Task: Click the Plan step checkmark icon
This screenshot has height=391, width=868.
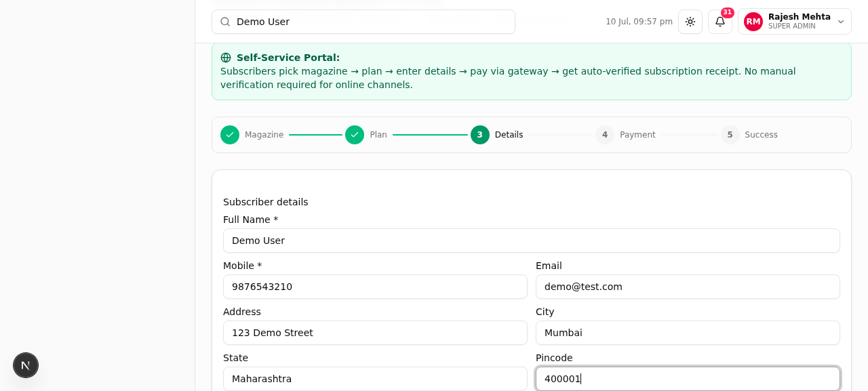Action: pos(355,135)
